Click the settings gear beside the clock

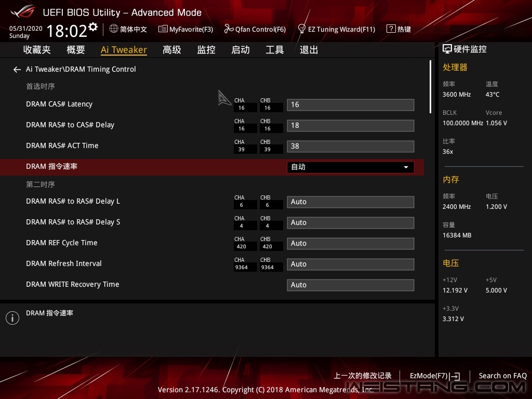pos(93,26)
